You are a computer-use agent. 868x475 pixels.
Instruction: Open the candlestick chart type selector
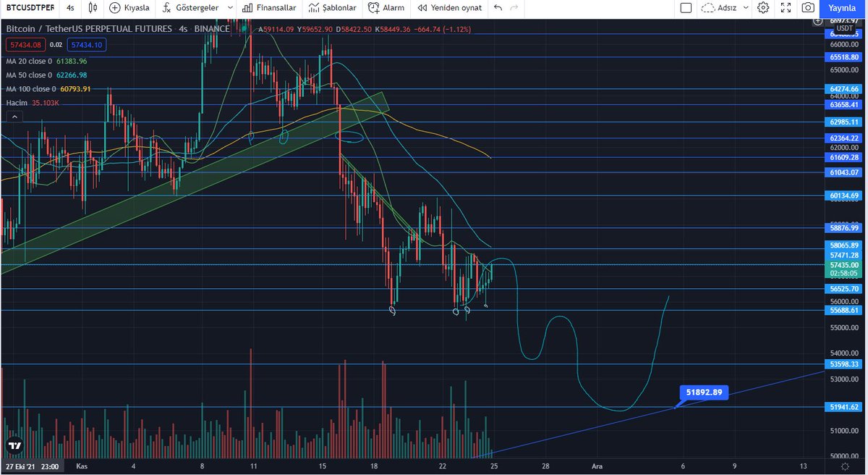tap(93, 8)
